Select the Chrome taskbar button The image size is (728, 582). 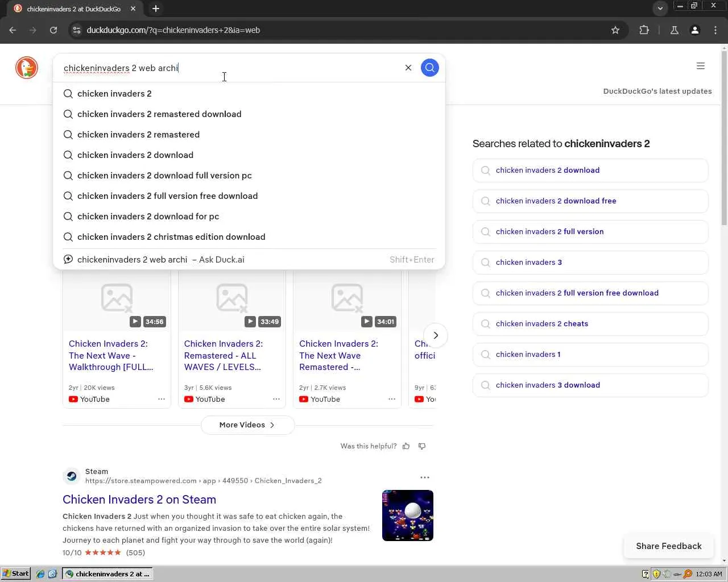[x=107, y=574]
